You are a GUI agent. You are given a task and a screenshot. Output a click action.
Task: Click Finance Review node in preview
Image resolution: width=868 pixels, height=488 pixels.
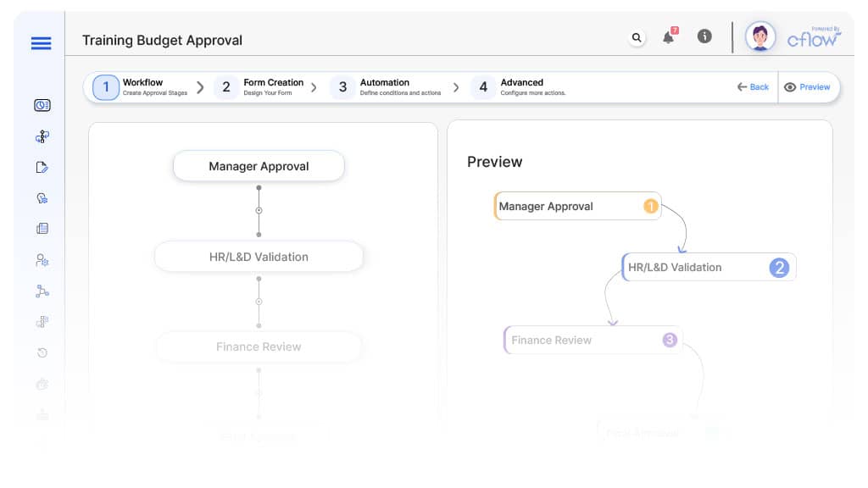point(593,340)
